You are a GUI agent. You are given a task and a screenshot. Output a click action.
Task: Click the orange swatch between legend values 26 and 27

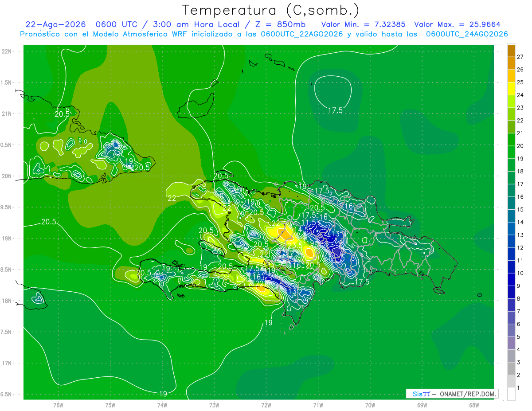click(511, 63)
